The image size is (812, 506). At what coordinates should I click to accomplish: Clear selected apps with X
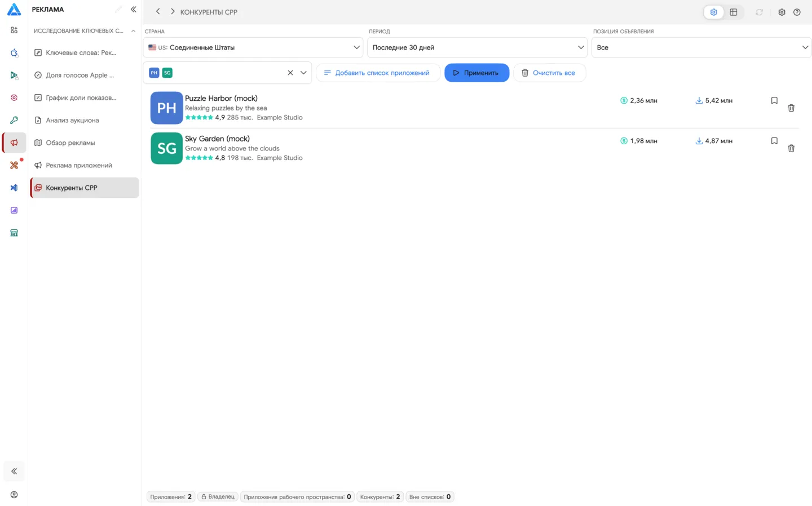pos(290,73)
